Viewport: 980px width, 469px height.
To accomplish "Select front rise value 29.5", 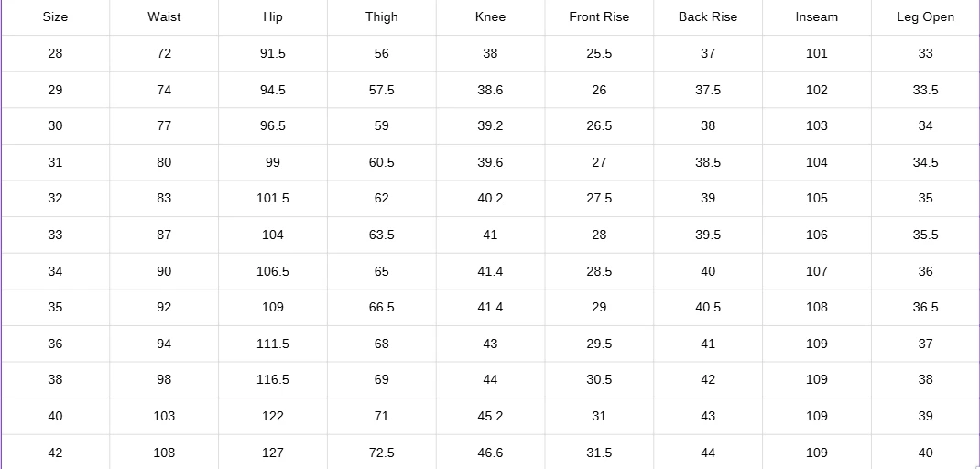I will coord(599,344).
